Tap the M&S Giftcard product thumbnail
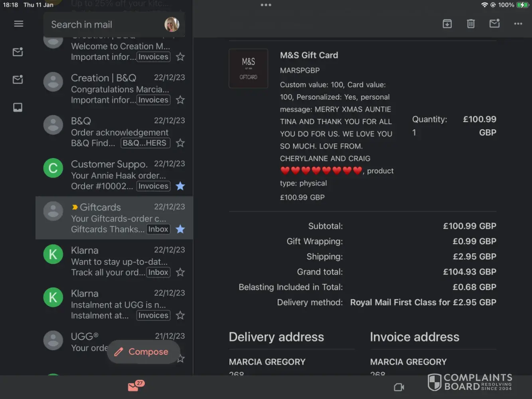Image resolution: width=532 pixels, height=399 pixels. (248, 68)
